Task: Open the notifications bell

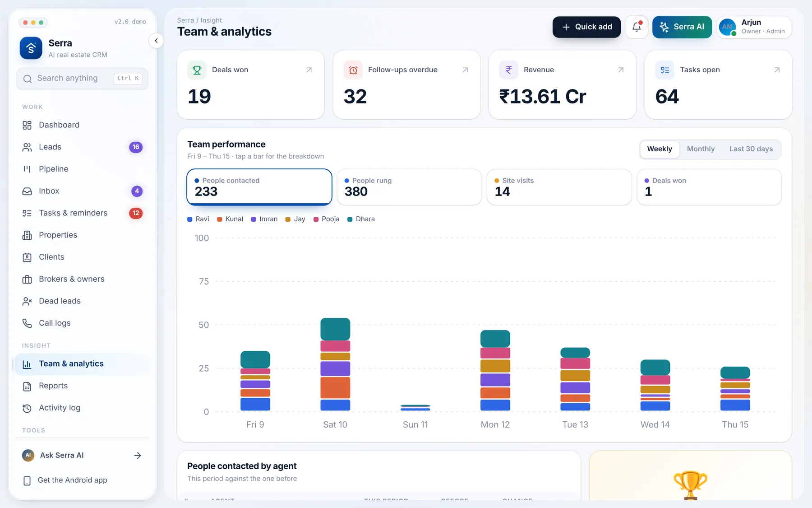Action: click(x=637, y=27)
